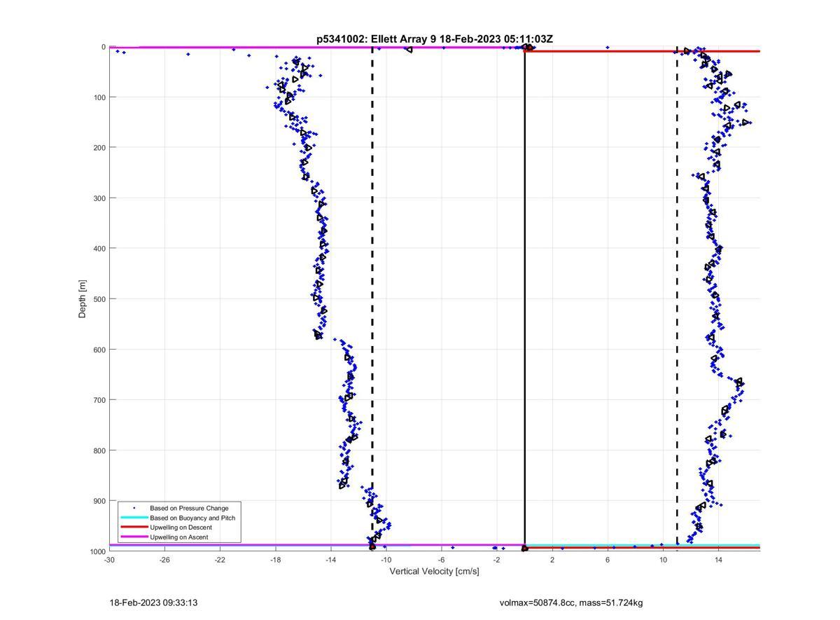The image size is (840, 620).
Task: Click the magenta line swatch in legend
Action: pyautogui.click(x=134, y=537)
